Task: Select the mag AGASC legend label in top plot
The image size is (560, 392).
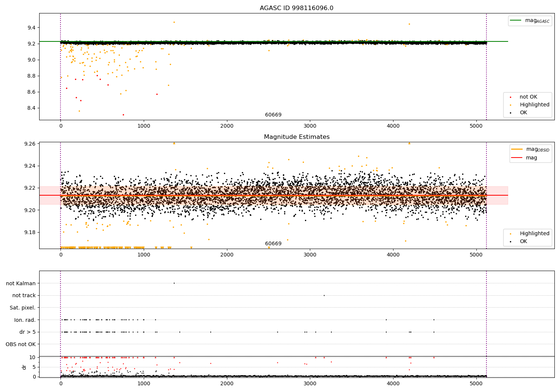Action: [x=537, y=21]
